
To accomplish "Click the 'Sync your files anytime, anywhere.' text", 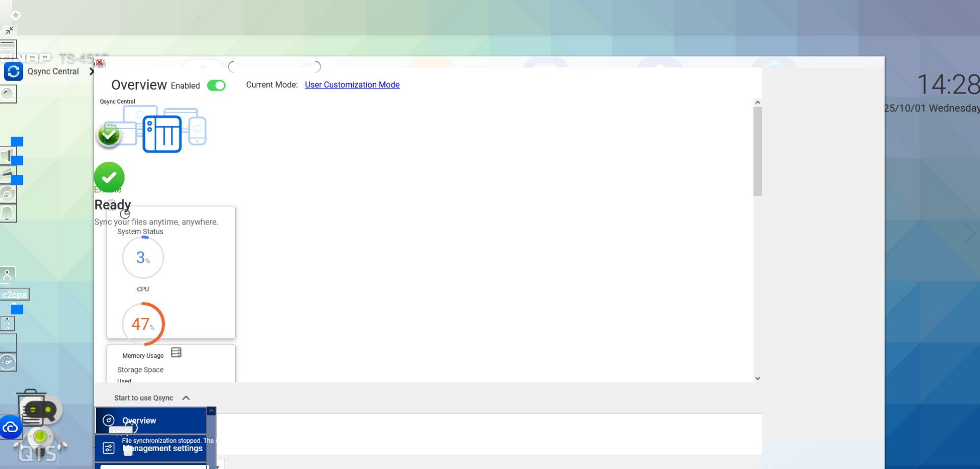I will pos(156,222).
